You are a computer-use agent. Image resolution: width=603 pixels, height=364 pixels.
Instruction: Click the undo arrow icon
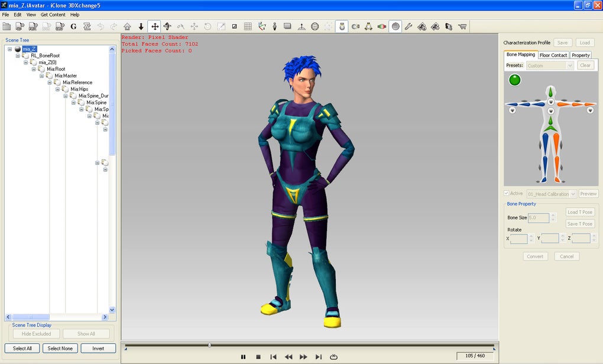click(100, 27)
